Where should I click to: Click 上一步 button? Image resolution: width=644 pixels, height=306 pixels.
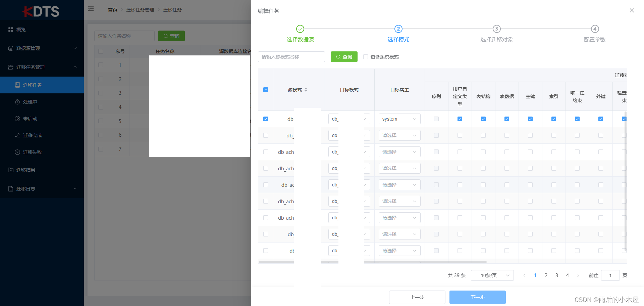417,297
